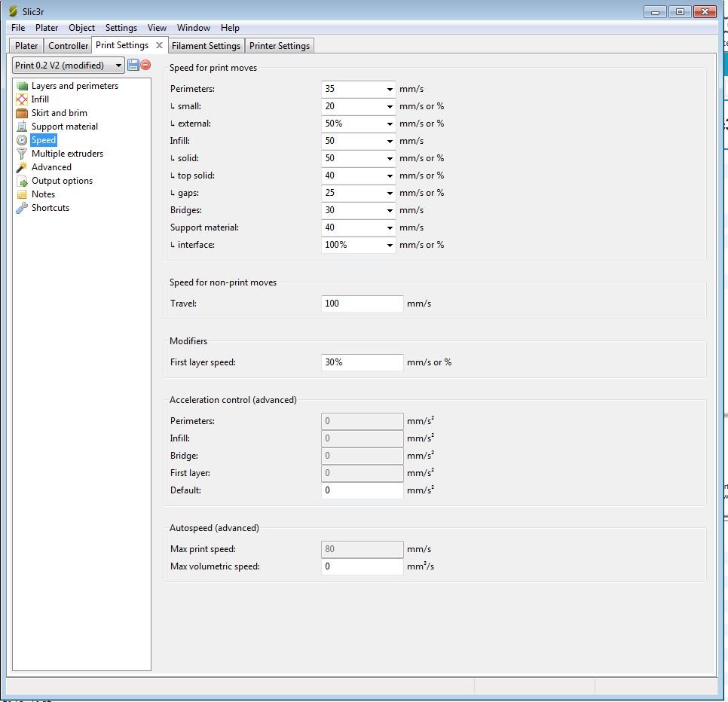Save the current print preset
Screen dimensions: 728x702
[133, 65]
